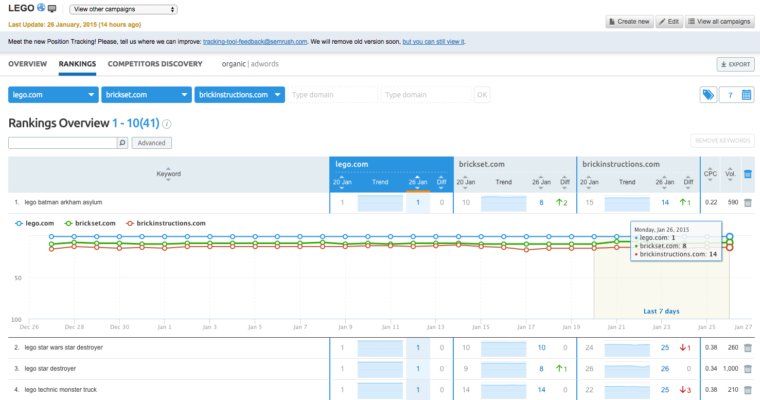Sort lego.com by 20 Jan column

(342, 182)
